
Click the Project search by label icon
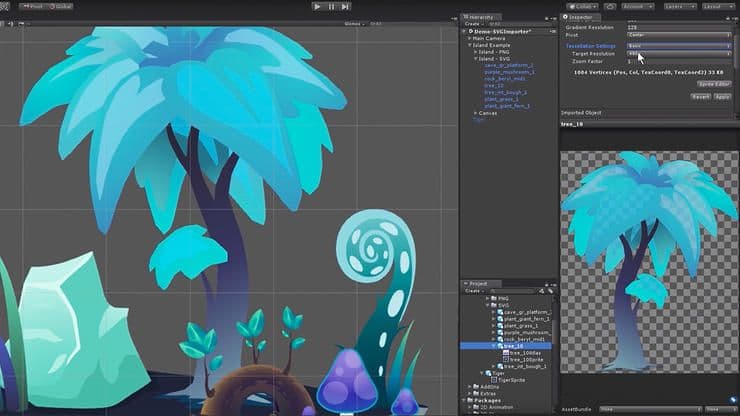[x=550, y=291]
